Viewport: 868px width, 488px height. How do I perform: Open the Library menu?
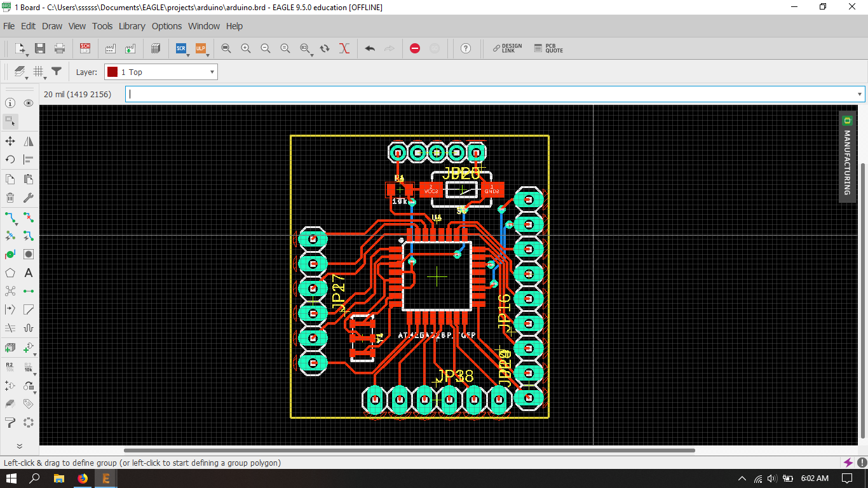132,26
